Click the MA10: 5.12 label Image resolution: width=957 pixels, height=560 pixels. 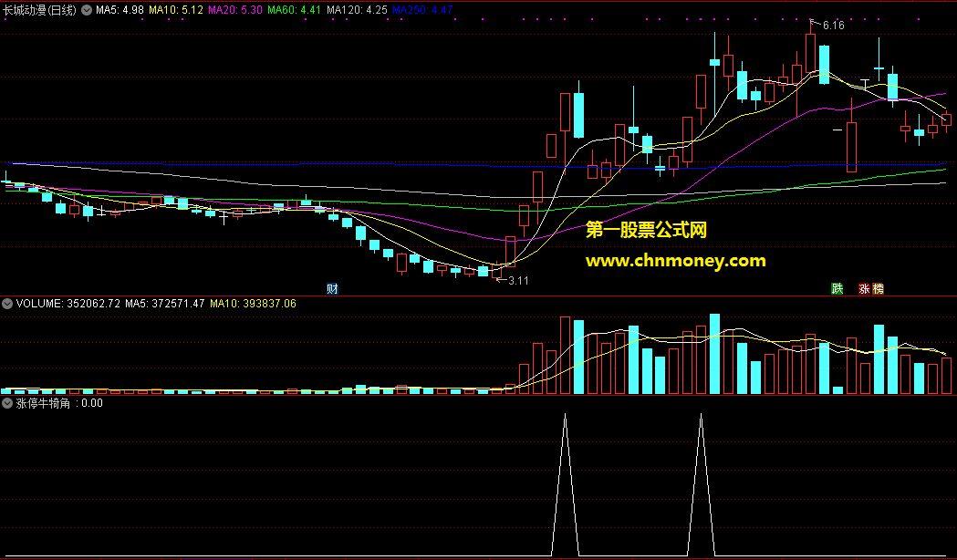pyautogui.click(x=176, y=10)
